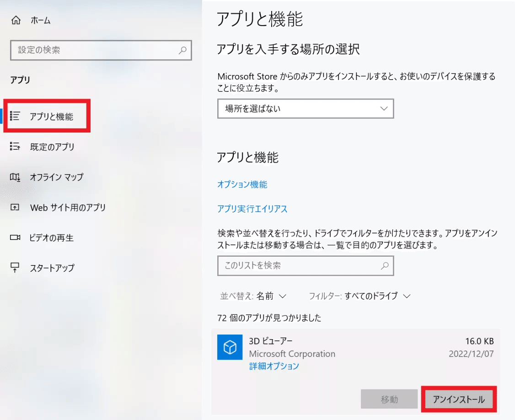Open the アプリ実行エイリアス link
Viewport: 515px width, 420px height.
coord(252,209)
